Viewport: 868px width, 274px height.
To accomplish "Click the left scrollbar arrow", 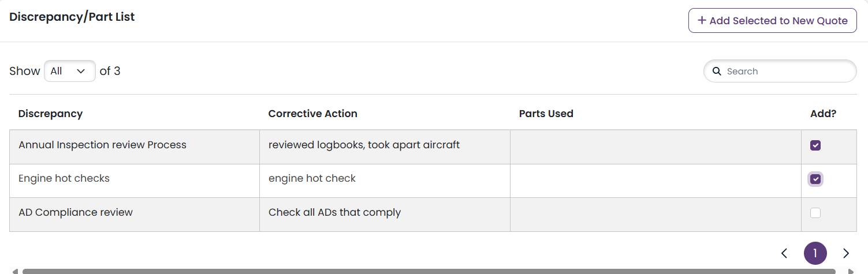I will 15,271.
